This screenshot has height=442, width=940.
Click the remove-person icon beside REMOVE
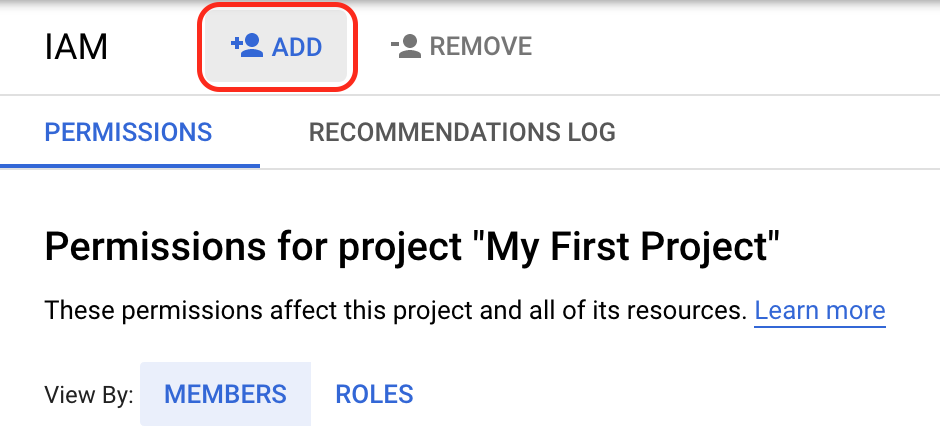click(x=406, y=46)
